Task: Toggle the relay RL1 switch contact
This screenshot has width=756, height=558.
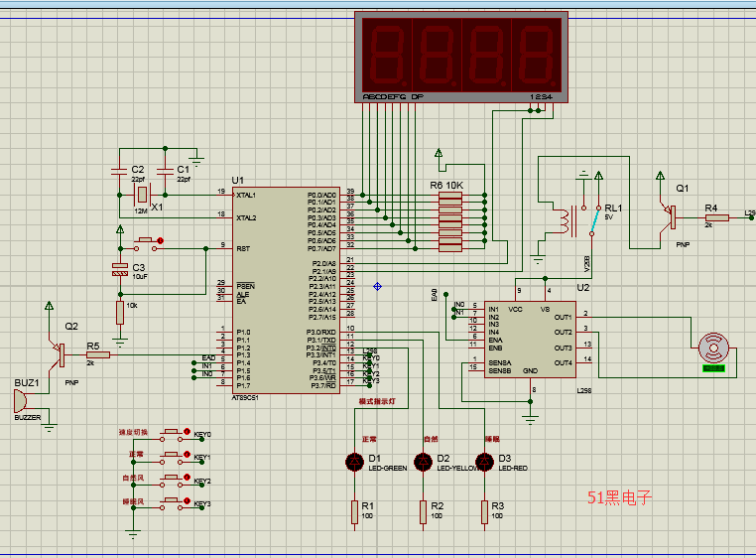Action: (595, 220)
